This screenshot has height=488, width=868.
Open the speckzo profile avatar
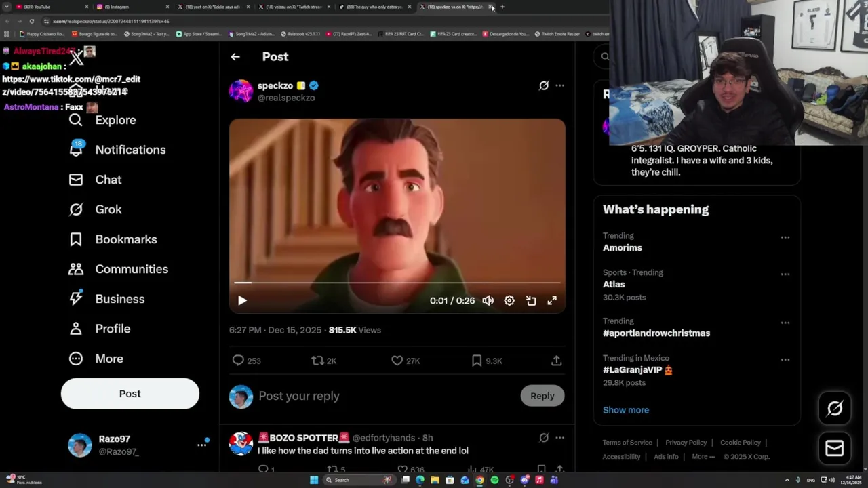(x=241, y=91)
